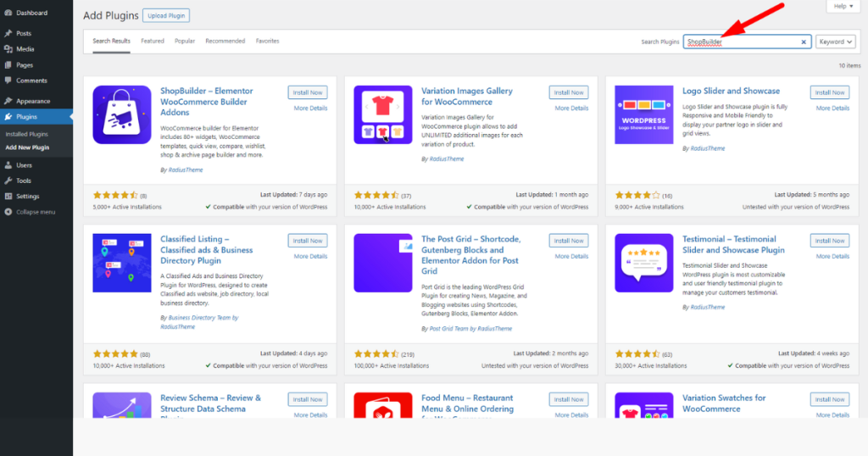868x456 pixels.
Task: Click the Tools wrench icon
Action: click(8, 181)
